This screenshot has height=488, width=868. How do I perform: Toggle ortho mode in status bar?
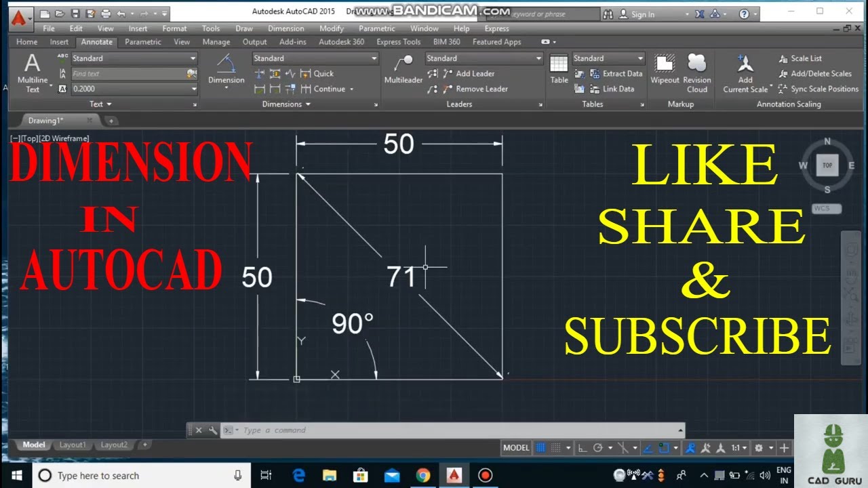coord(583,448)
